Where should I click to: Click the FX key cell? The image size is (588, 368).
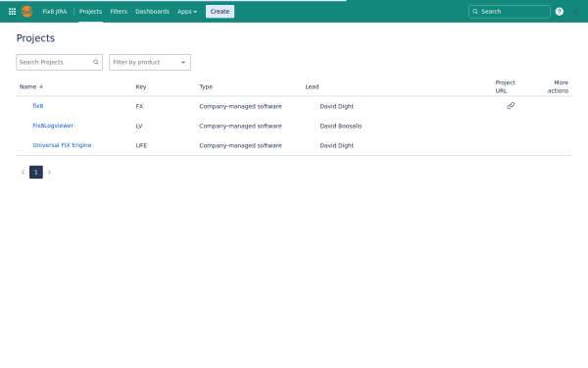pos(139,106)
